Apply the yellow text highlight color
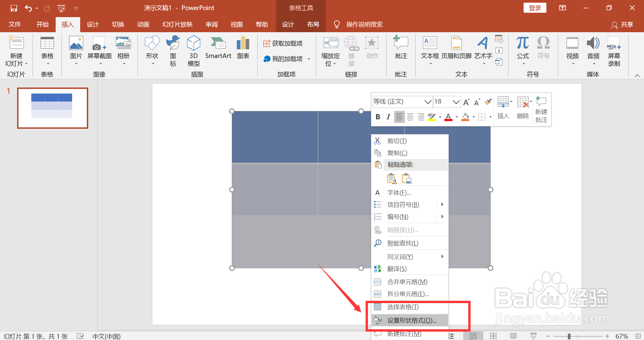The image size is (644, 340). pos(432,117)
